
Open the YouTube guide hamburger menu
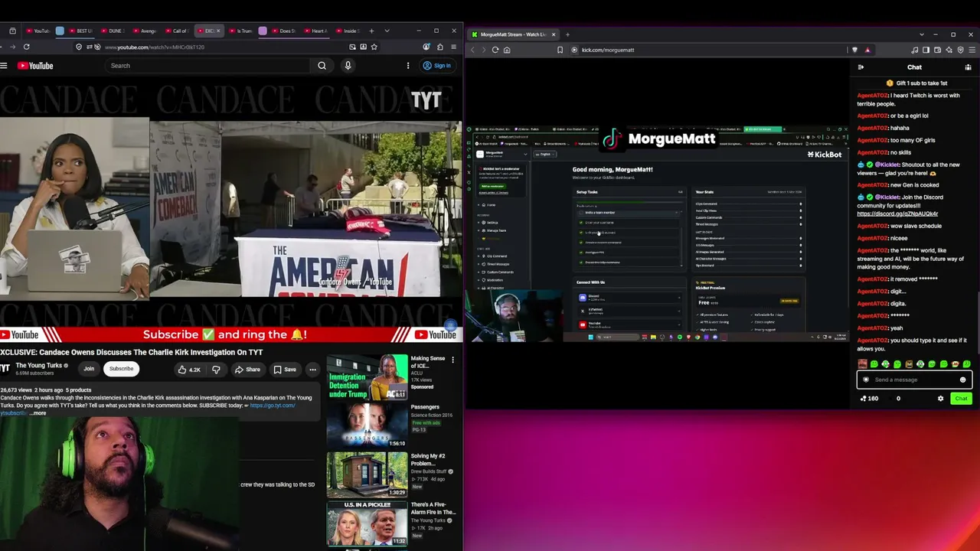click(x=4, y=66)
